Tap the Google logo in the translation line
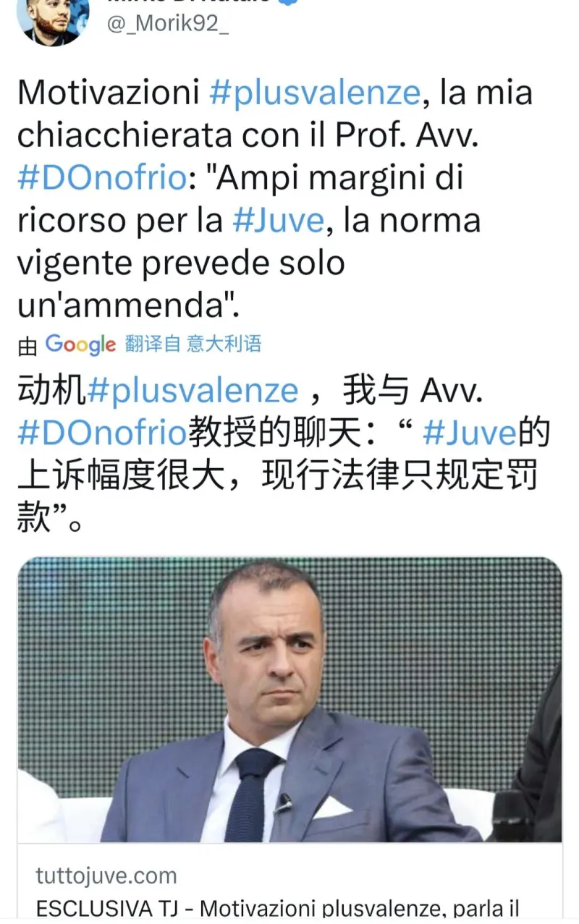The image size is (579, 924). (80, 344)
